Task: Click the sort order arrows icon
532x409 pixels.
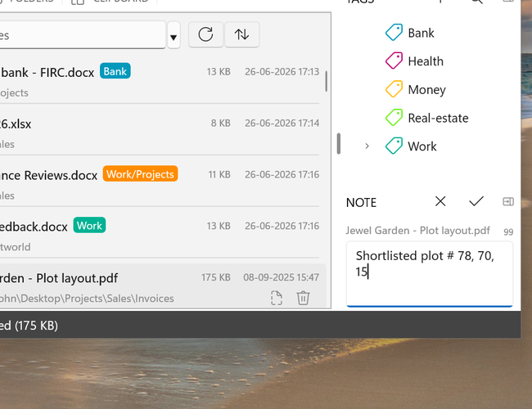Action: (x=242, y=34)
